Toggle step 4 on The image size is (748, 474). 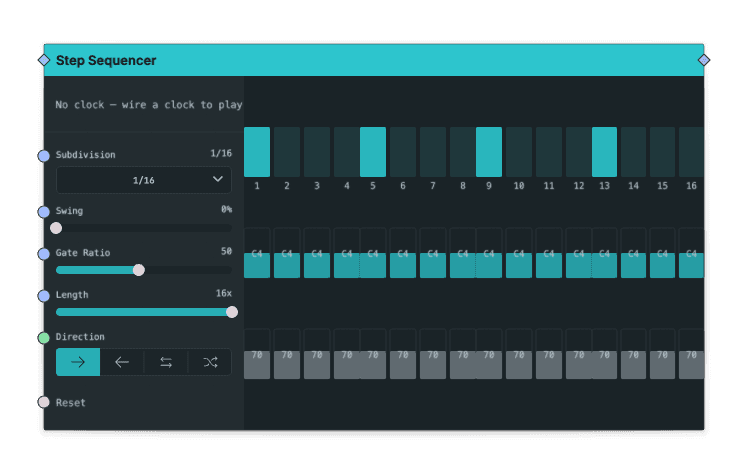[x=347, y=152]
